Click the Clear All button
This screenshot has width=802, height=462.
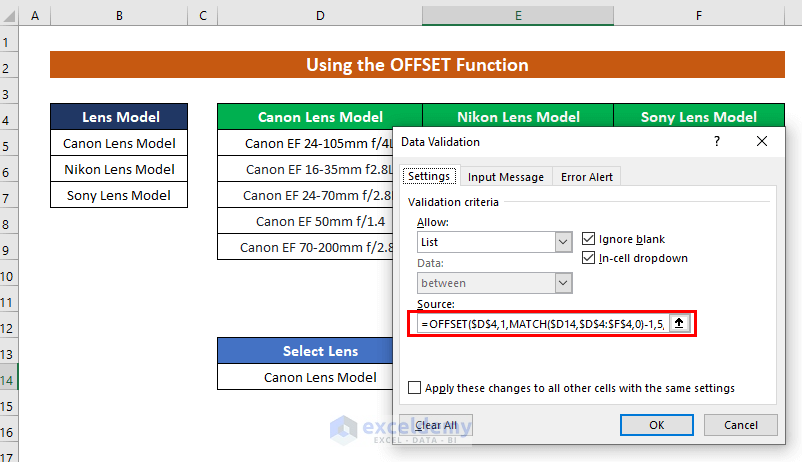tap(436, 425)
